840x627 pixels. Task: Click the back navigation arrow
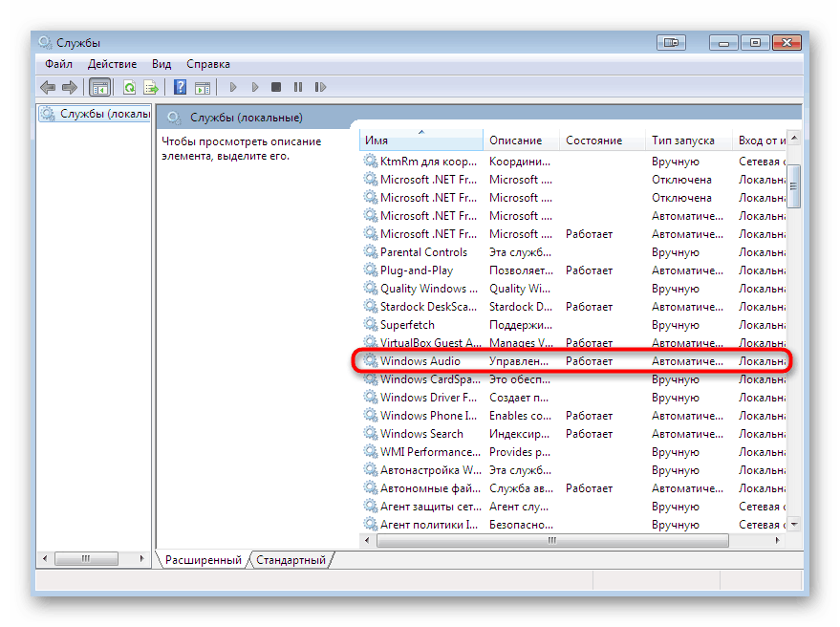point(48,87)
